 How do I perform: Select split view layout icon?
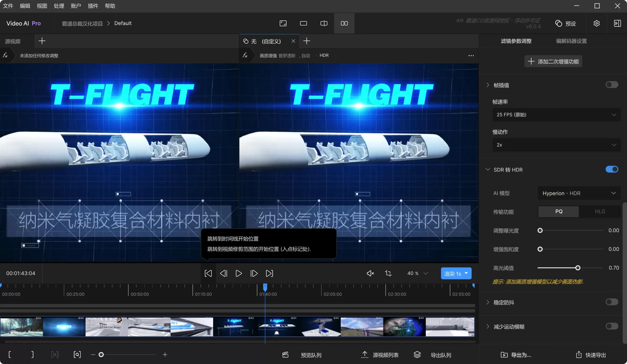[x=324, y=23]
